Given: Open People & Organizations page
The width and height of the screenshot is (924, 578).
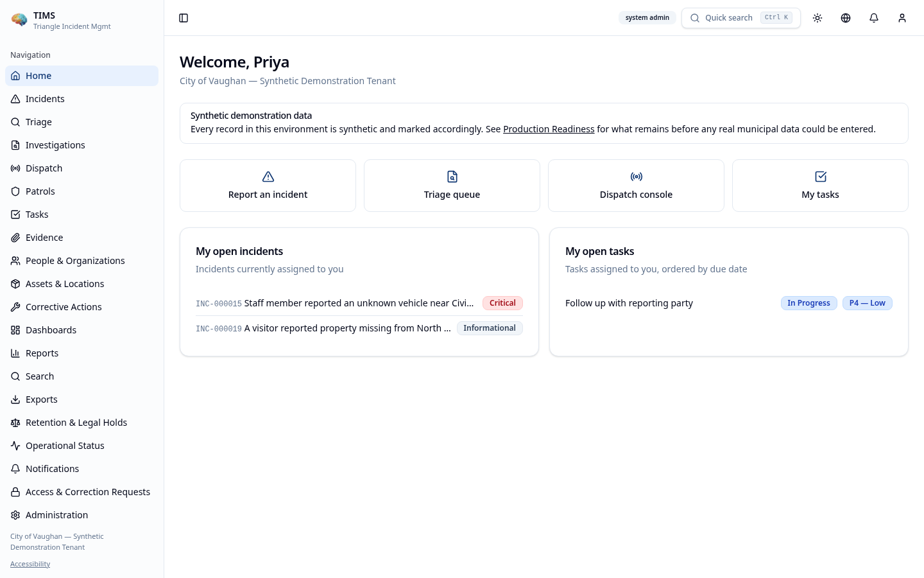Looking at the screenshot, I should click(81, 261).
